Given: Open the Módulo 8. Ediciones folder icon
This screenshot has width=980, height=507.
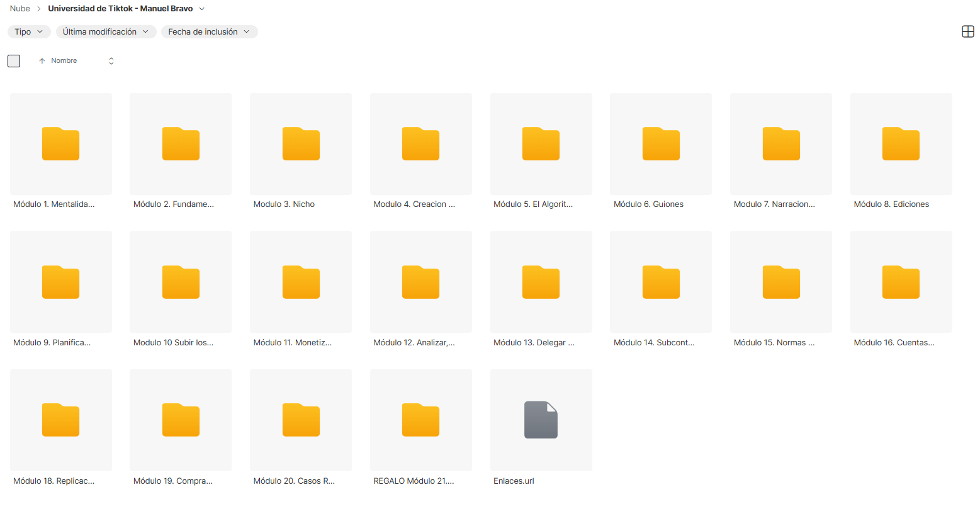Looking at the screenshot, I should click(x=901, y=143).
